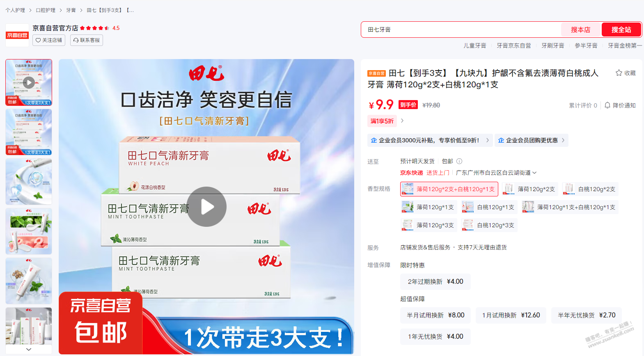This screenshot has width=644, height=356.
Task: Select 薄荷120g*3支 flavor option
Action: pyautogui.click(x=429, y=225)
